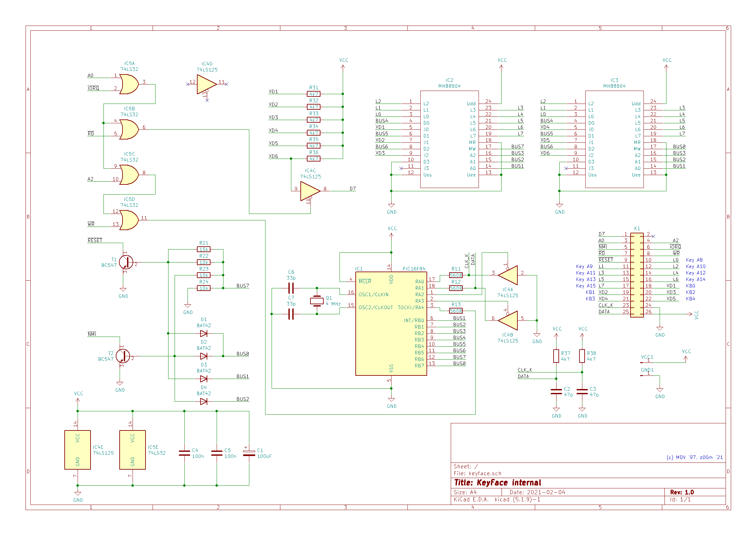Click the IC2 MHB8804 chip body
This screenshot has width=756, height=535.
(x=449, y=139)
